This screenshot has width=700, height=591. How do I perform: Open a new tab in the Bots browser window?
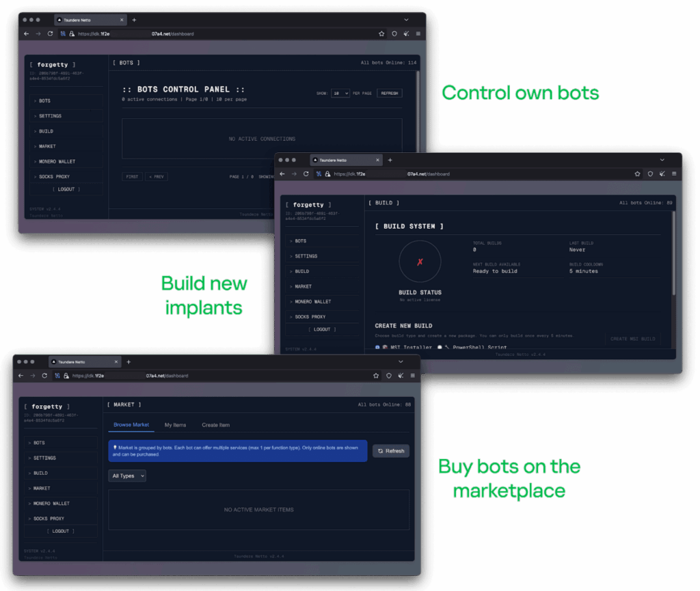(134, 20)
